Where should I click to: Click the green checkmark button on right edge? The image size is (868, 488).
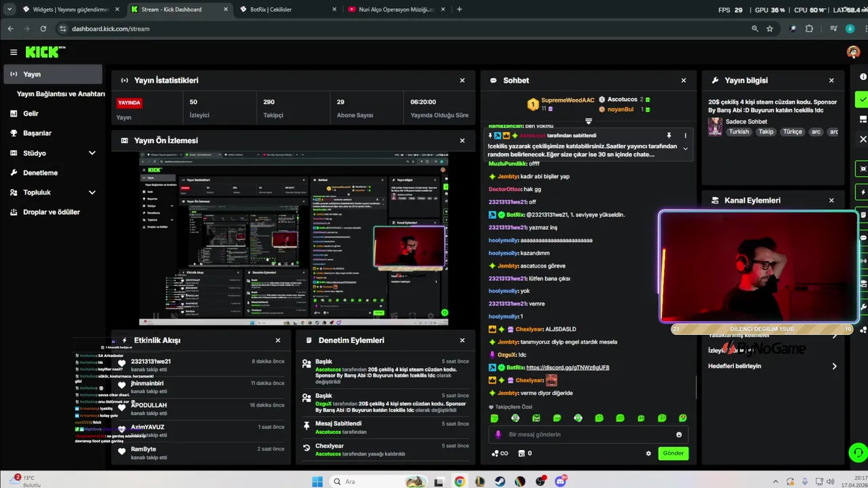pyautogui.click(x=862, y=100)
